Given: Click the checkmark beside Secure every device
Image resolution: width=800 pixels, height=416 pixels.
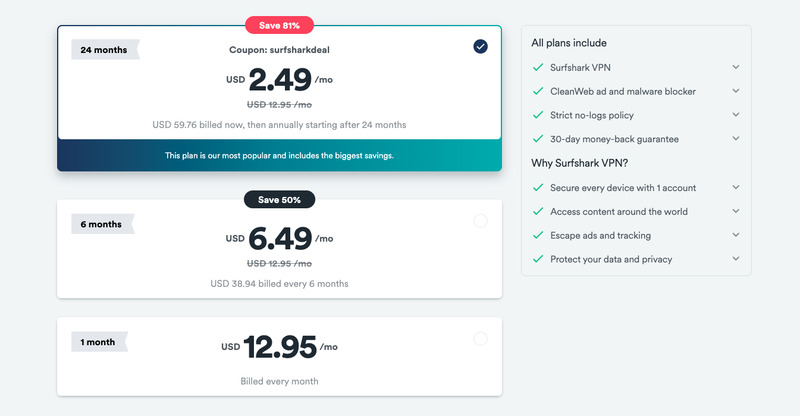Looking at the screenshot, I should pyautogui.click(x=538, y=188).
